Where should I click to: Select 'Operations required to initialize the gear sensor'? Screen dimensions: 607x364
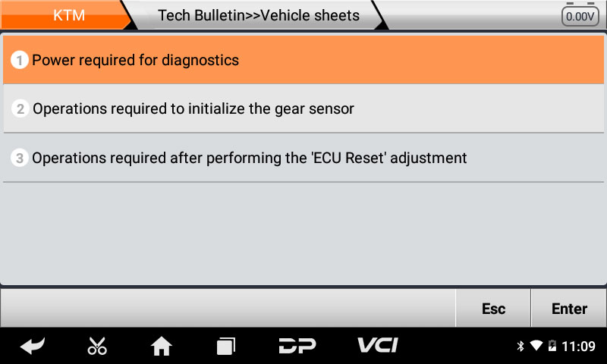(x=303, y=108)
